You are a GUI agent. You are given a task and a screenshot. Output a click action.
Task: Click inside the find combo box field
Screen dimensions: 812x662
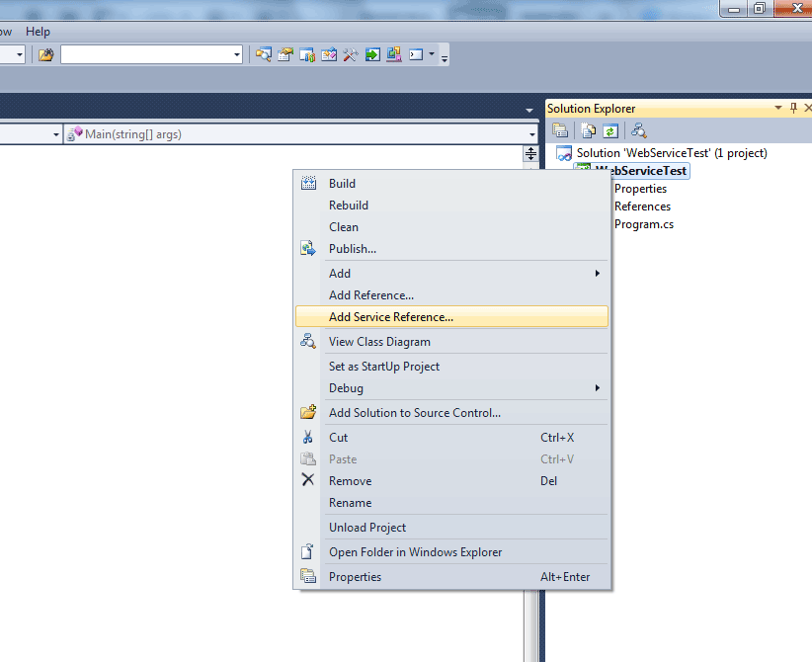tap(146, 54)
